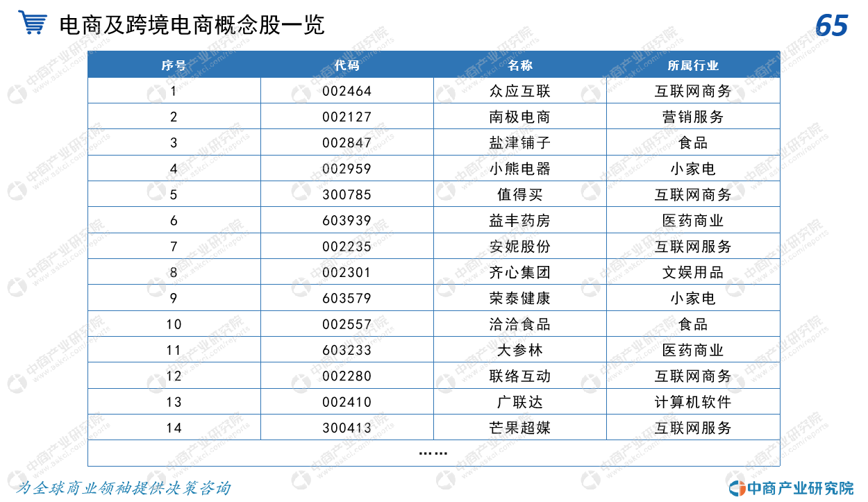The image size is (868, 502).
Task: Click 食品 in the 盐津铺子 row
Action: [693, 143]
